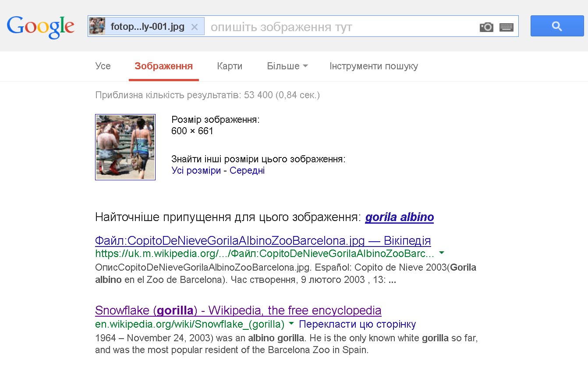Click the camera search-by-image icon

486,27
